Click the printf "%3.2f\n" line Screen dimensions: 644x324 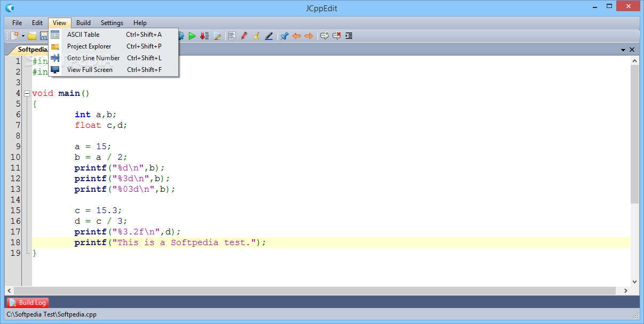click(x=128, y=232)
